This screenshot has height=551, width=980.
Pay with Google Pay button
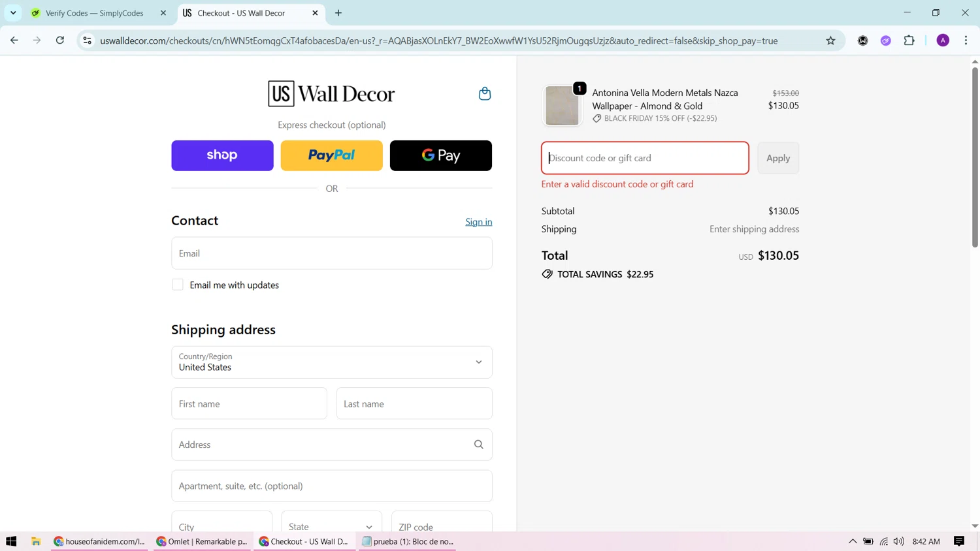pyautogui.click(x=441, y=155)
